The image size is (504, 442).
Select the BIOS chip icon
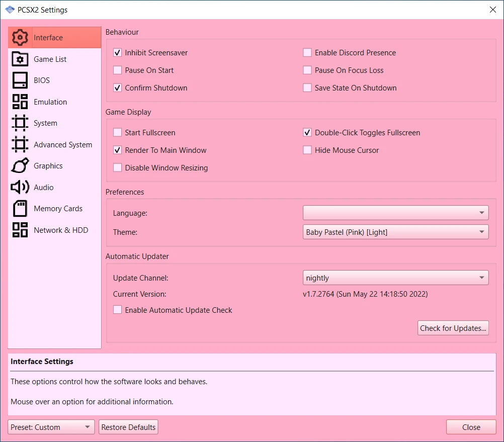tap(20, 80)
